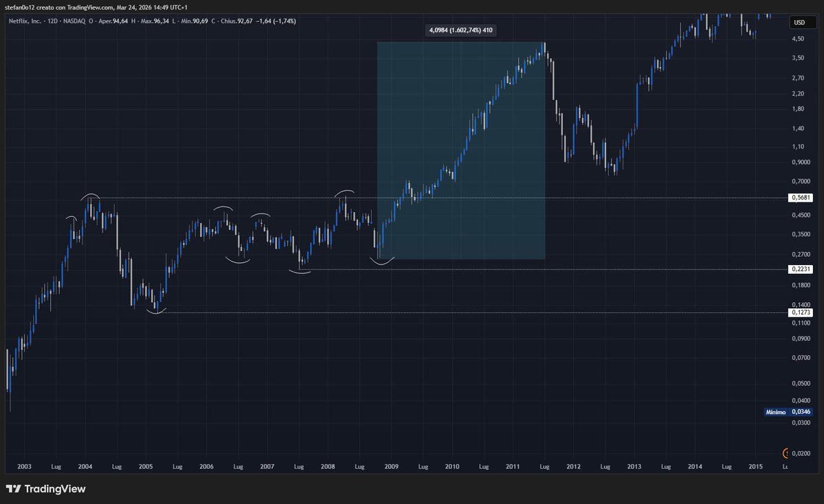The width and height of the screenshot is (824, 504).
Task: Click the 0,2231 horizontal line price label
Action: click(801, 268)
